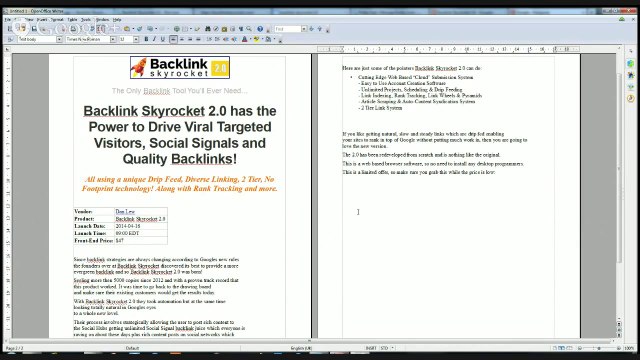Toggle Bold formatting
Screen dimensions: 640x360
[146, 39]
